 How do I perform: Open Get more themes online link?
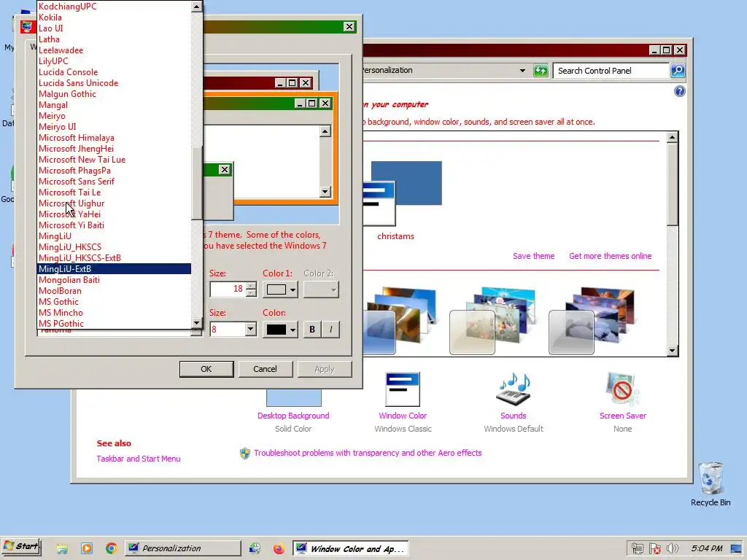tap(611, 256)
